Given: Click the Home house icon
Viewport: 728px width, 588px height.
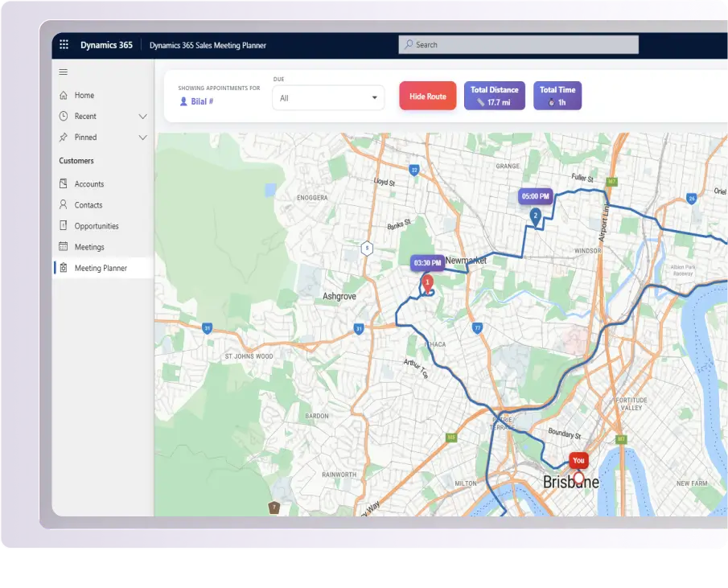Looking at the screenshot, I should point(64,95).
